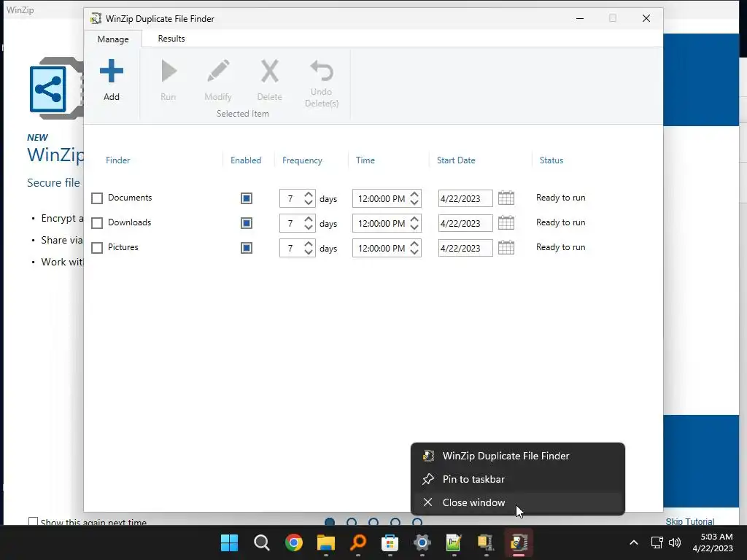Click the Run play icon
Image resolution: width=747 pixels, height=560 pixels.
pos(169,71)
